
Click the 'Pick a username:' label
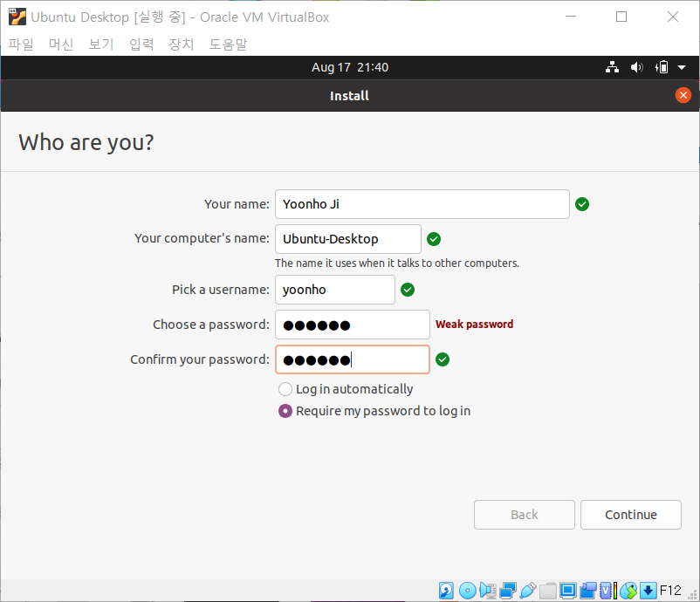pyautogui.click(x=221, y=290)
